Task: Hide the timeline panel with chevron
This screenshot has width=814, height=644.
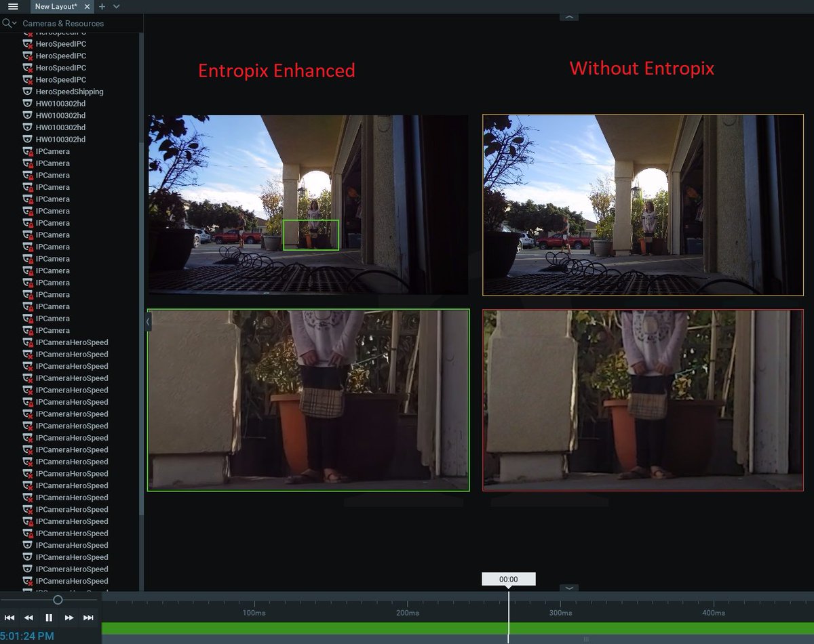Action: (x=568, y=588)
